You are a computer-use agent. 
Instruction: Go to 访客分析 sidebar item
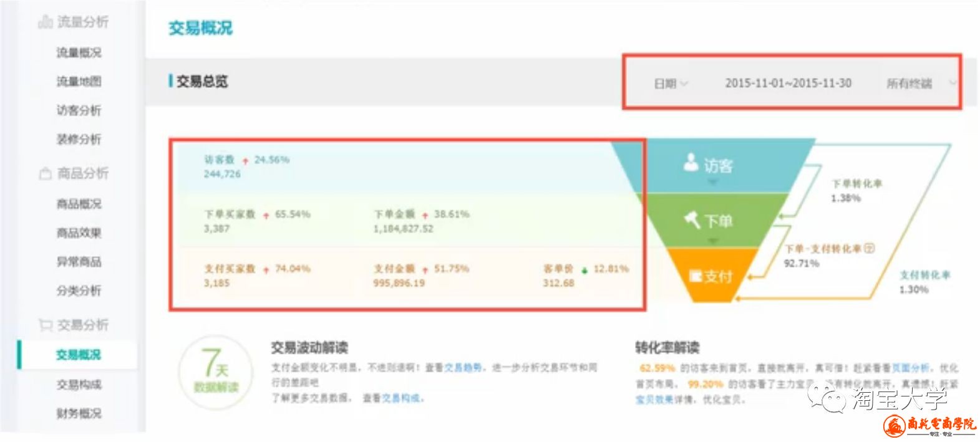click(x=79, y=110)
